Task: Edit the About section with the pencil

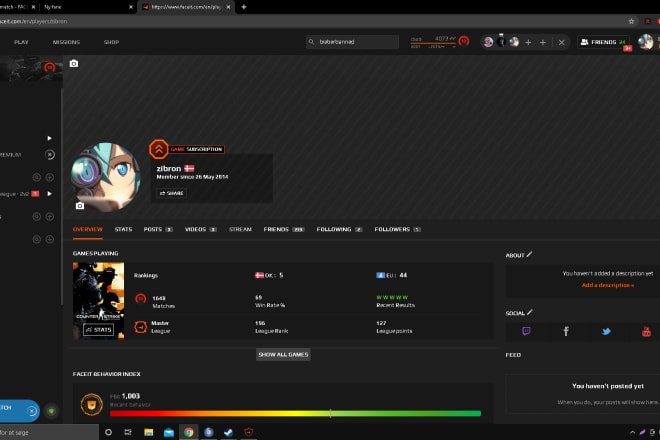Action: 530,254
